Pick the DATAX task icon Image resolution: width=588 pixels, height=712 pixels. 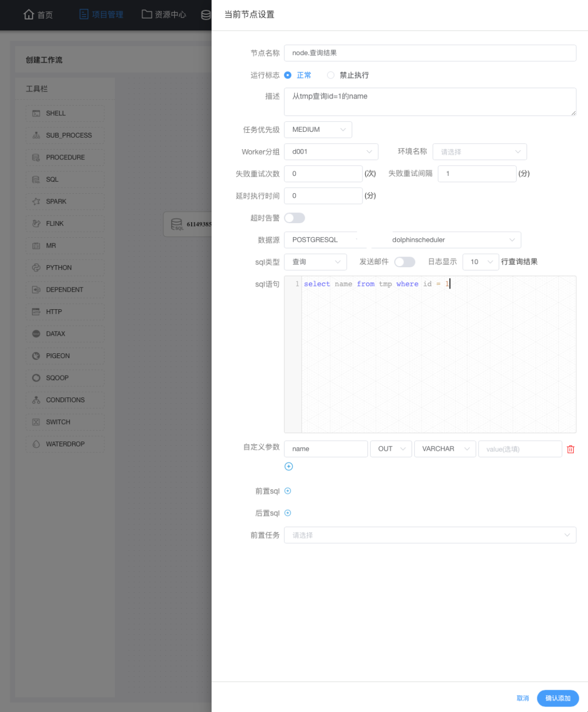36,334
